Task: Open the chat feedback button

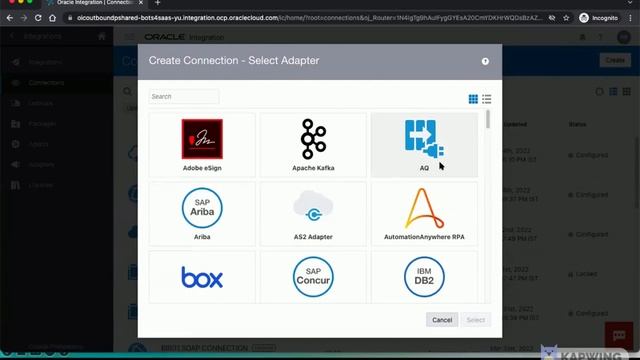Action: [619, 336]
